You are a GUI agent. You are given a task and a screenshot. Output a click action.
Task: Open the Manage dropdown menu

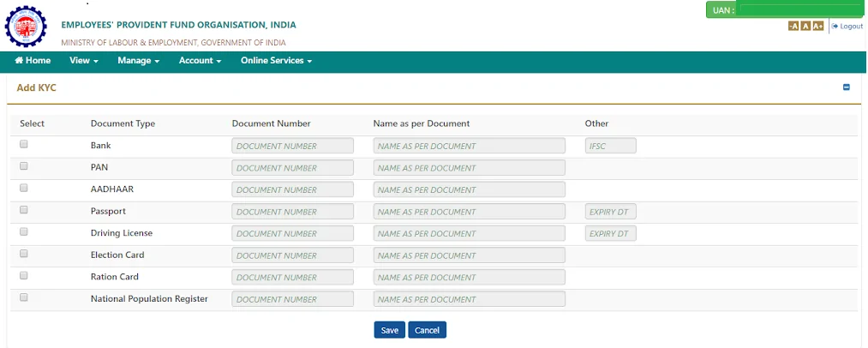click(139, 60)
